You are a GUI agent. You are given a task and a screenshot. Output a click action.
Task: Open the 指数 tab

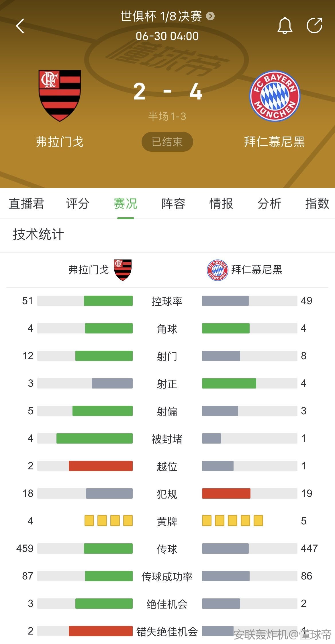(x=317, y=204)
